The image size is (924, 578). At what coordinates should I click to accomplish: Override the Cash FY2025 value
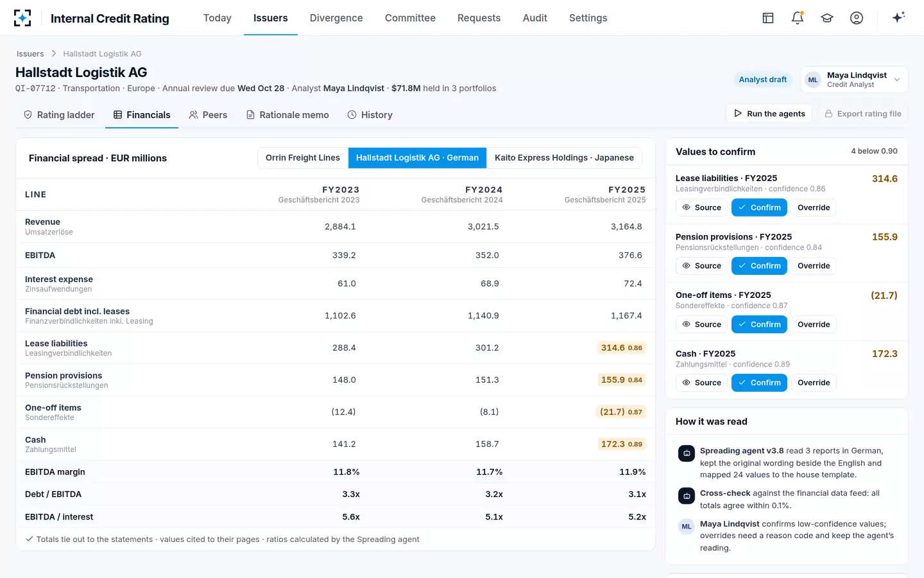(x=814, y=383)
